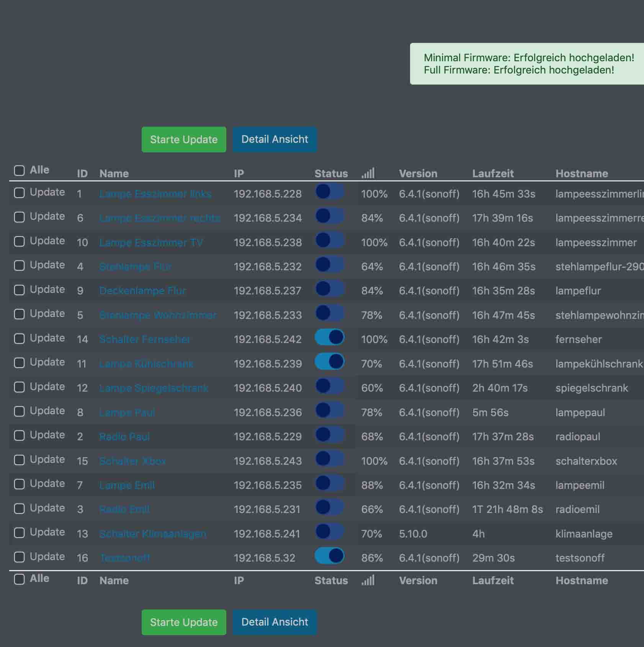The width and height of the screenshot is (644, 647).
Task: Click the signal strength icon in bottom header
Action: point(368,580)
